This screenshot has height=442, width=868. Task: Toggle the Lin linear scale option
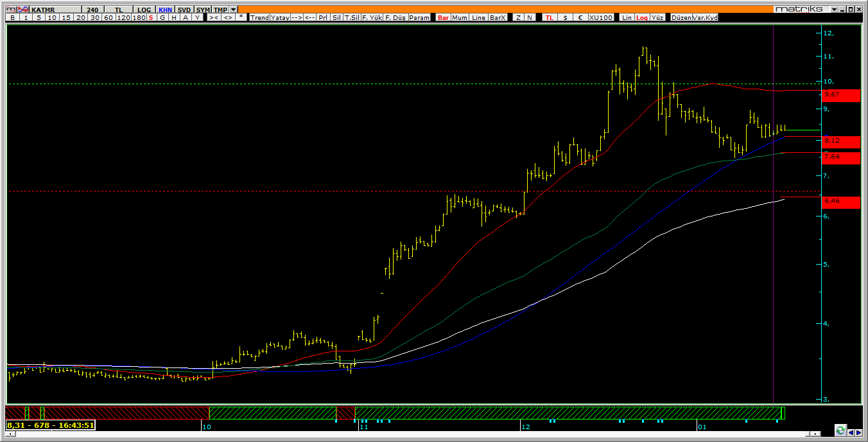click(x=627, y=18)
